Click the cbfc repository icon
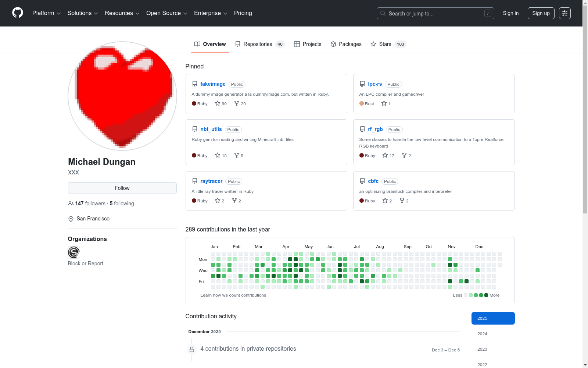588x368 pixels. [x=362, y=181]
